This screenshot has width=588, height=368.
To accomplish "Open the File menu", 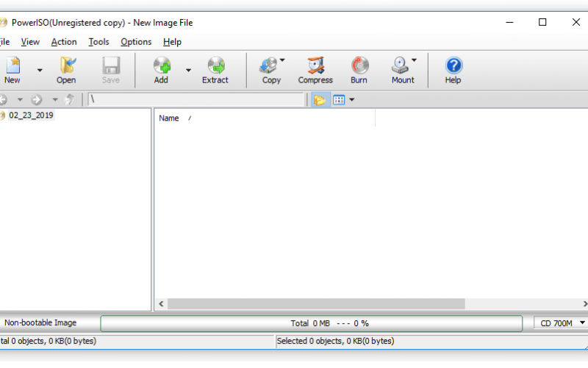I will (x=4, y=42).
